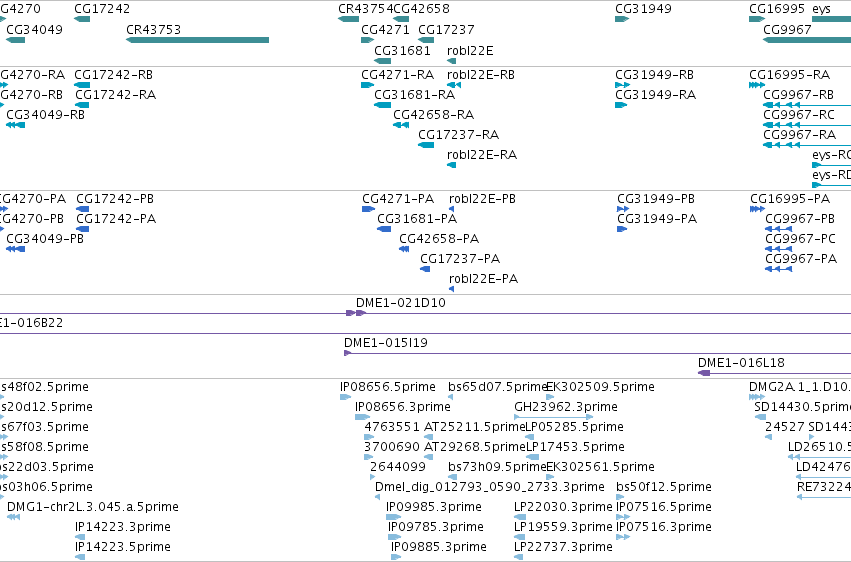This screenshot has height=562, width=851.
Task: Click protein CG17242-PB
Action: 115,199
